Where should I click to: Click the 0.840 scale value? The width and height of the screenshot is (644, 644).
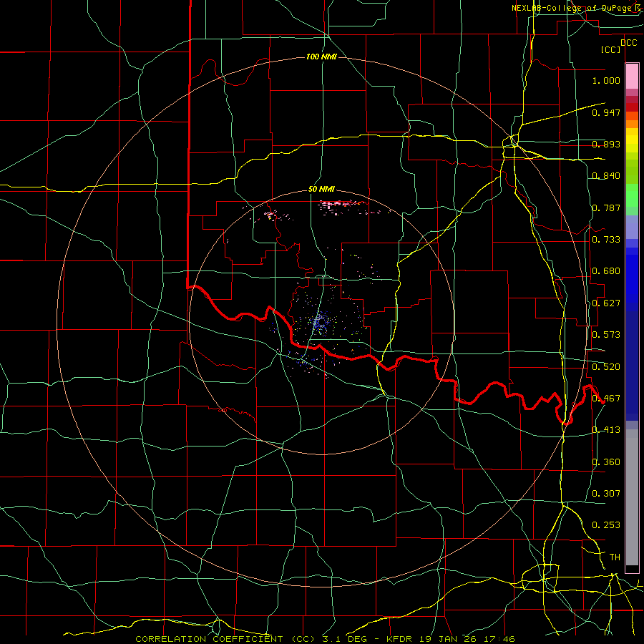tap(606, 176)
